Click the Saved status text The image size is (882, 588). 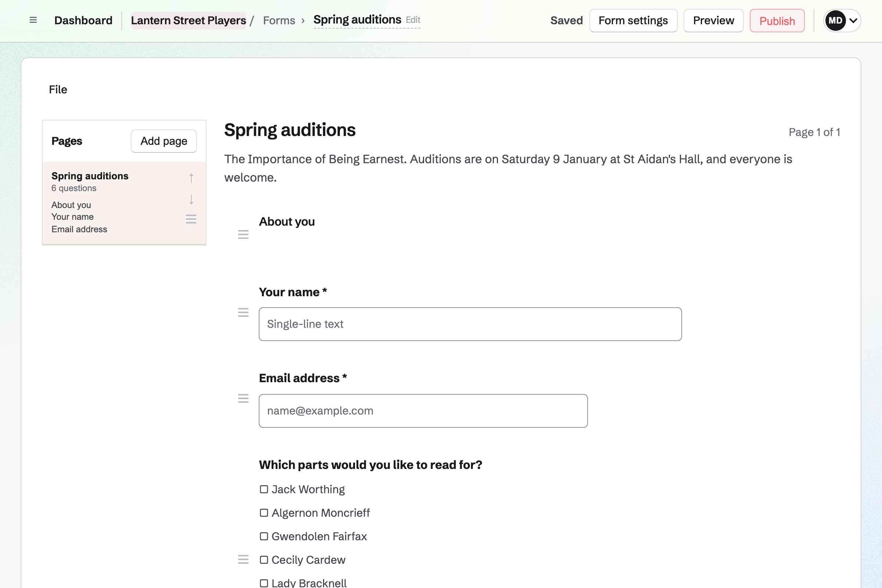click(x=567, y=21)
